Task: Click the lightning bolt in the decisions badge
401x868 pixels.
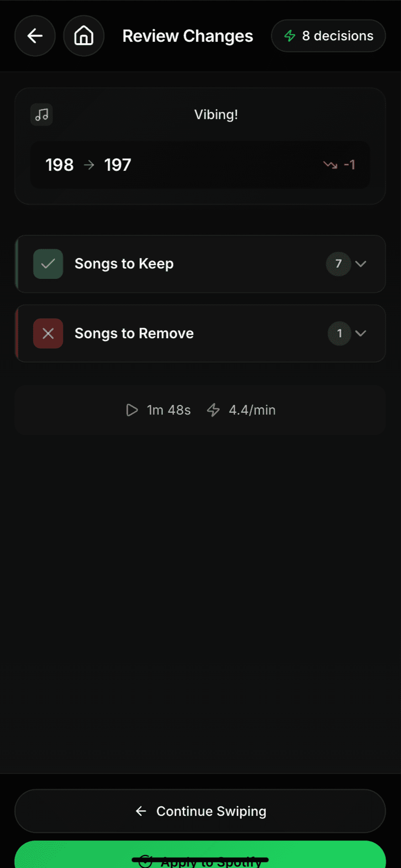Action: [289, 36]
